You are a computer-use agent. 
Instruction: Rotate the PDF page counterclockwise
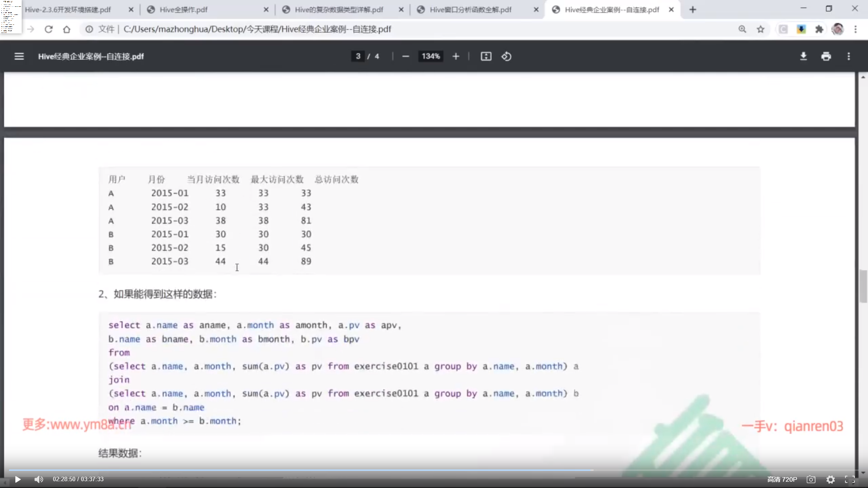coord(506,56)
